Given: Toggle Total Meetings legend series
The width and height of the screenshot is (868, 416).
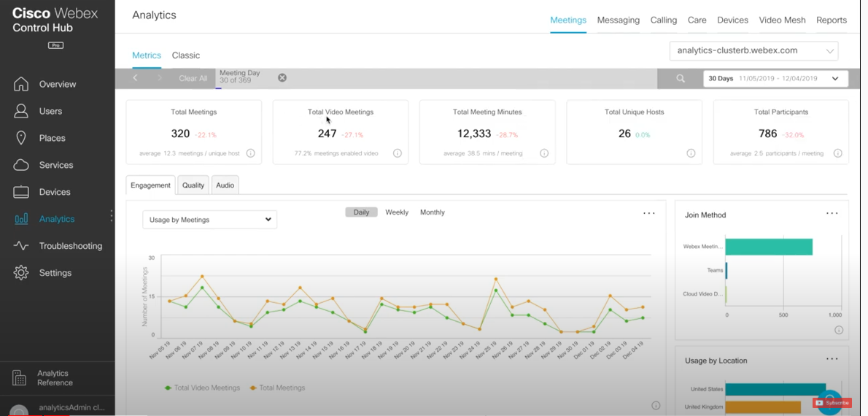Looking at the screenshot, I should [277, 388].
